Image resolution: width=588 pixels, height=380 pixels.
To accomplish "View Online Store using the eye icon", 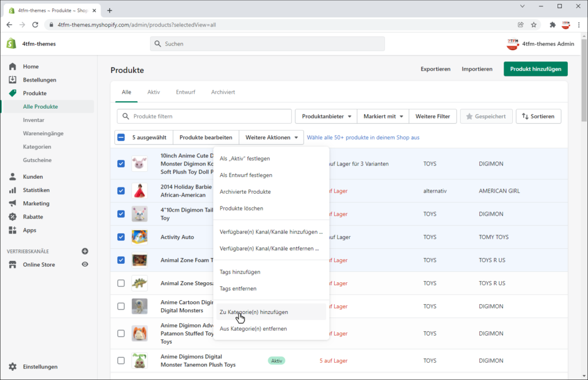I will coord(85,264).
